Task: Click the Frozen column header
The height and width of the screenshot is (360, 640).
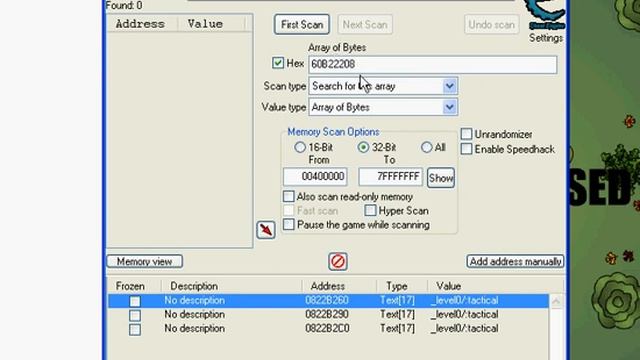Action: 130,286
